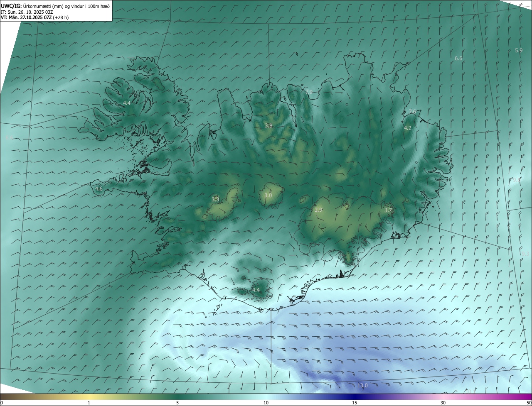Click the 3.8 value in north Iceland

coord(268,125)
